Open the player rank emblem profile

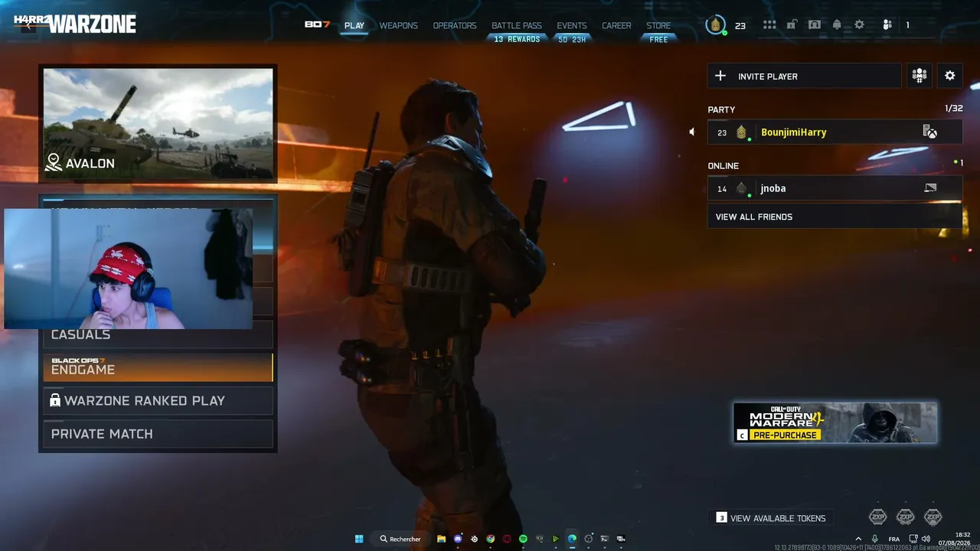click(x=715, y=25)
